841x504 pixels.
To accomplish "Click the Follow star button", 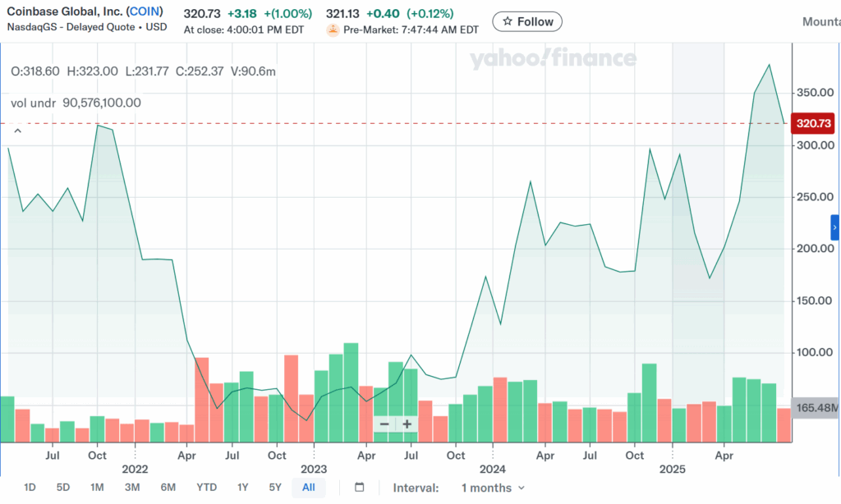I will 527,21.
